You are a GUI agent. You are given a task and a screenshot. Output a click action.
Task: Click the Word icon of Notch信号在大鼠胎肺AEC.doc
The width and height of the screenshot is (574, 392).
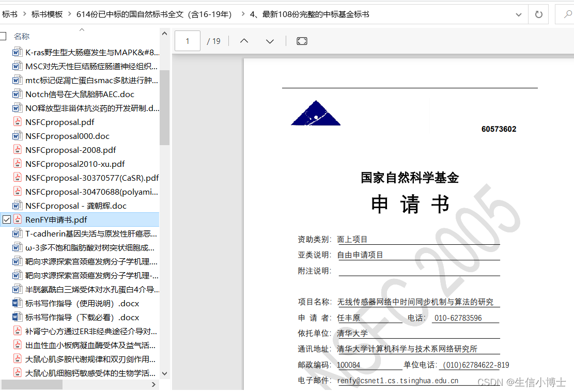click(x=17, y=93)
